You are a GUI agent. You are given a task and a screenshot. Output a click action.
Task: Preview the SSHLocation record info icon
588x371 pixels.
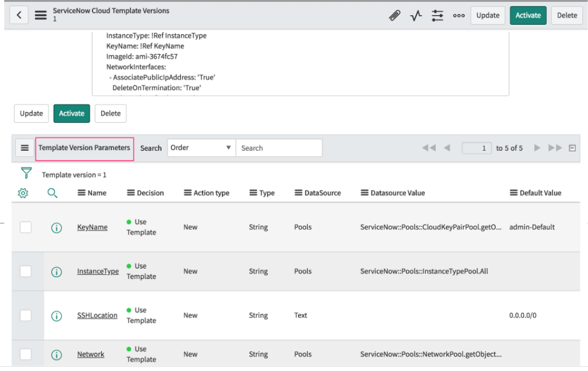coord(56,316)
